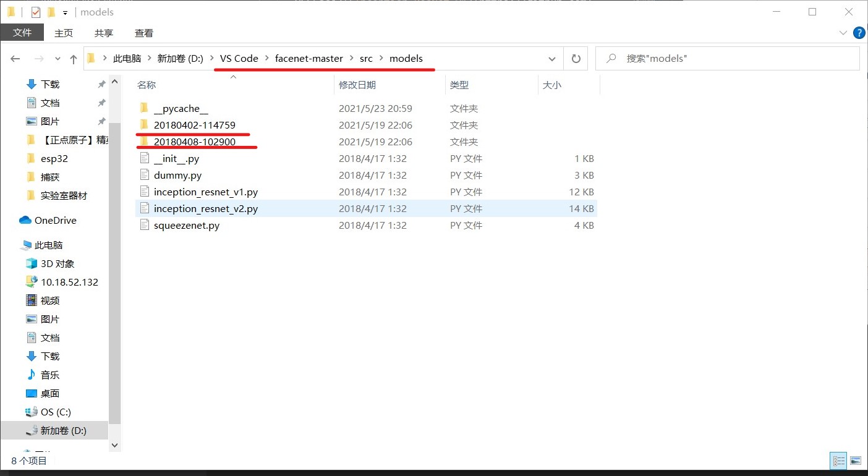The height and width of the screenshot is (476, 868).
Task: Click the 音乐 music note icon
Action: [32, 375]
